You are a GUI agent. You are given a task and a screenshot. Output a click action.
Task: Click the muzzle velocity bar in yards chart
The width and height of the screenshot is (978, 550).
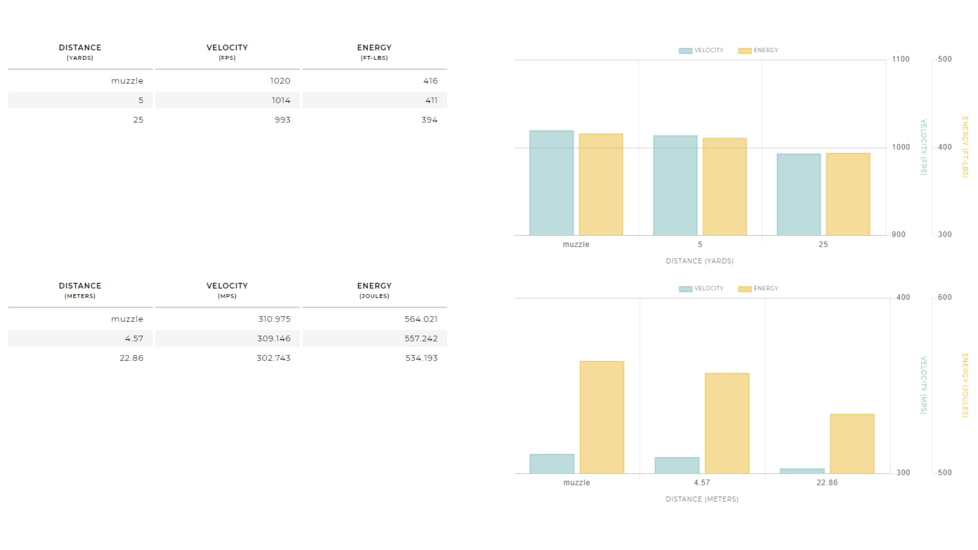pyautogui.click(x=551, y=183)
